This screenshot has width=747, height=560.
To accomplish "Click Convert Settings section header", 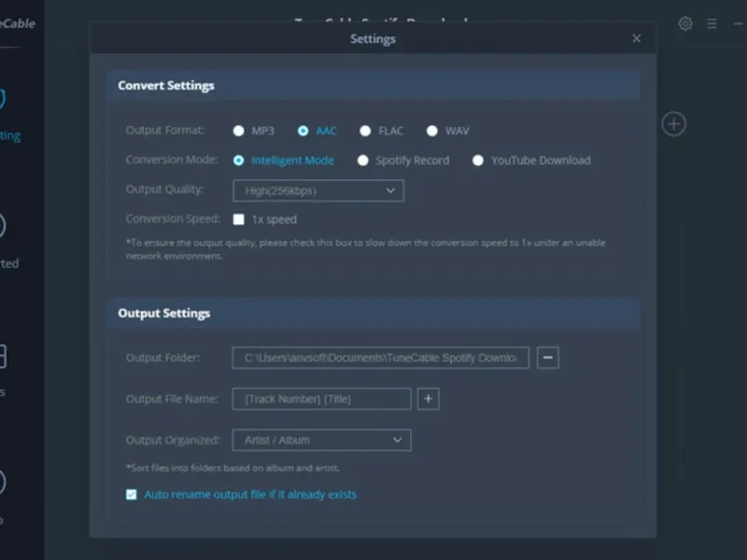I will pos(373,86).
